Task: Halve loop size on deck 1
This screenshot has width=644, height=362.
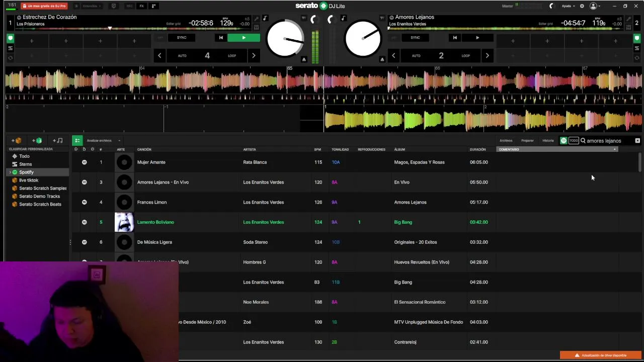Action: pyautogui.click(x=159, y=56)
